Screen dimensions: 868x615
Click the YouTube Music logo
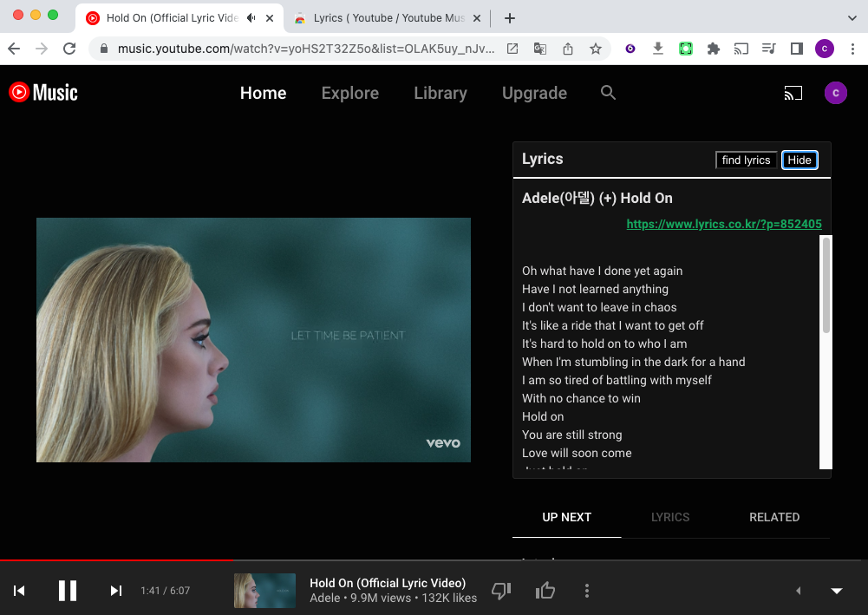43,92
